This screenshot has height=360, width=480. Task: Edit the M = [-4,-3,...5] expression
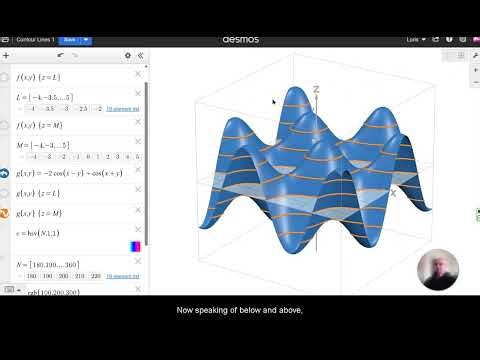[43, 145]
